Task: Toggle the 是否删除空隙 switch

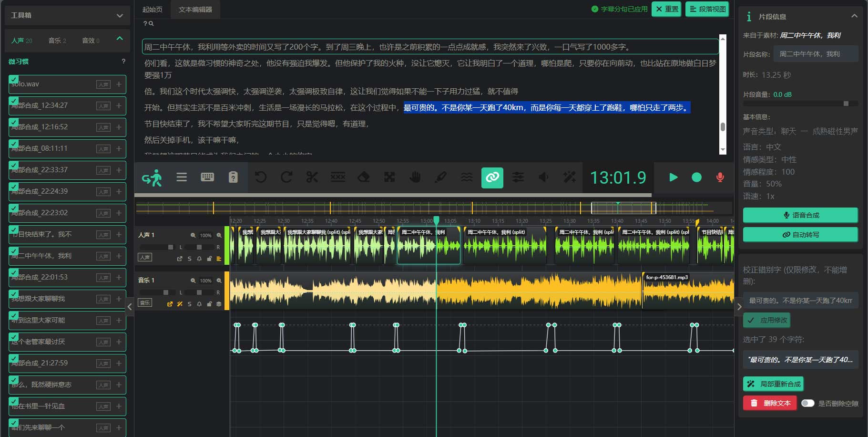Action: pos(807,403)
